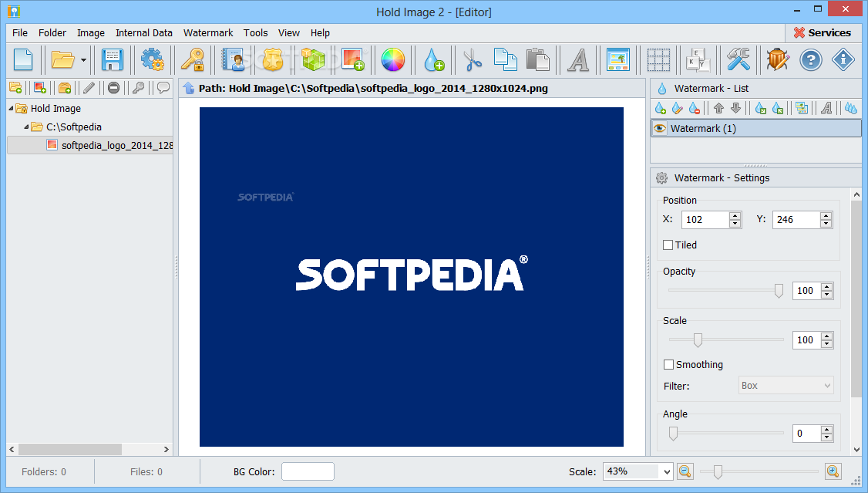Viewport: 868px width, 493px height.
Task: Click the small gray key icon
Action: pyautogui.click(x=139, y=87)
